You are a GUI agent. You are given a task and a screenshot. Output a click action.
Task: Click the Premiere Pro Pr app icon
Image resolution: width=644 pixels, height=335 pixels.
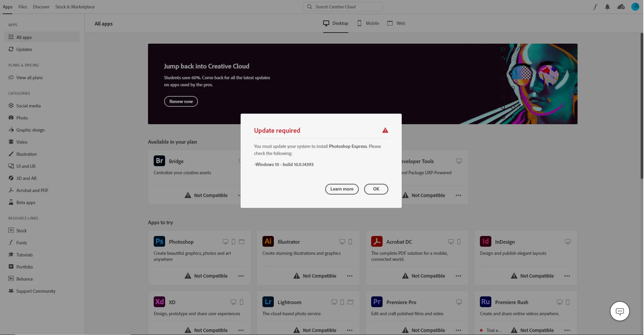point(377,302)
